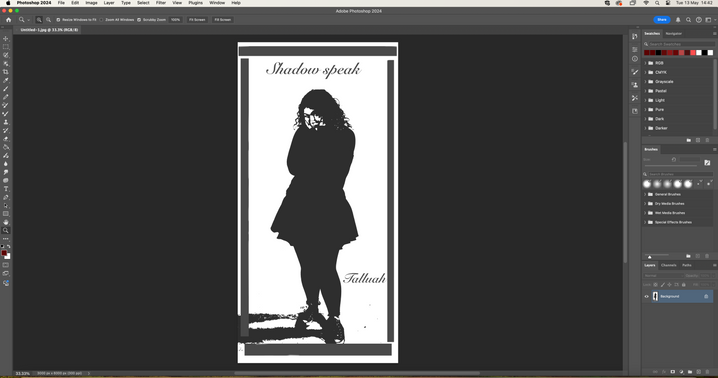
Task: Lock position icon in Layers panel
Action: coord(669,285)
